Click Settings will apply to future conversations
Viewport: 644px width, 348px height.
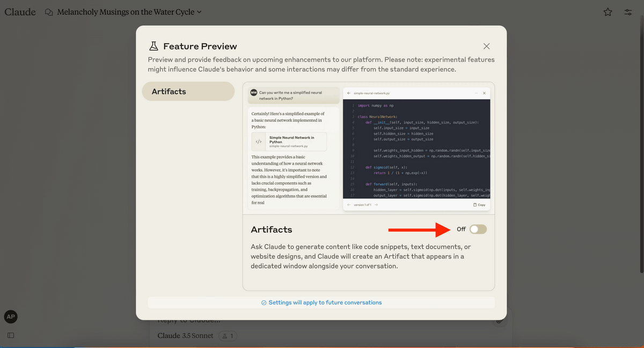coord(321,302)
